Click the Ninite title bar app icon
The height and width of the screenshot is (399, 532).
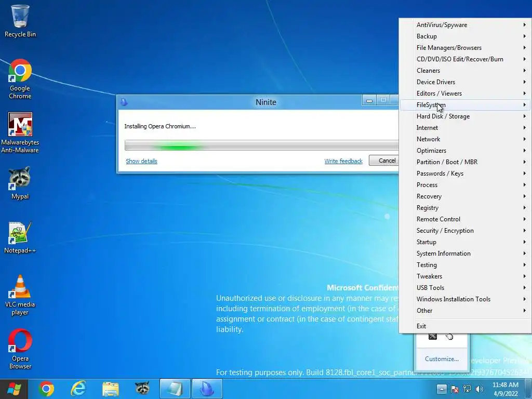pyautogui.click(x=124, y=102)
